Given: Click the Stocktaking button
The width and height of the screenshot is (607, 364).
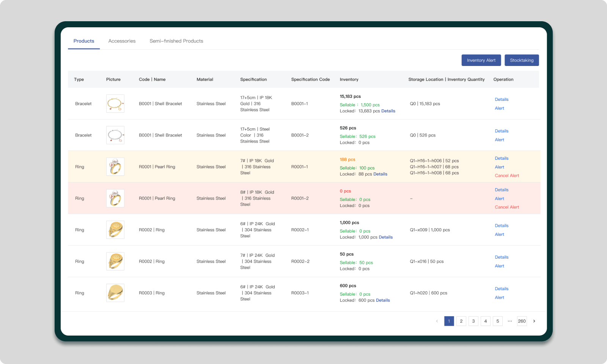Looking at the screenshot, I should (x=522, y=60).
